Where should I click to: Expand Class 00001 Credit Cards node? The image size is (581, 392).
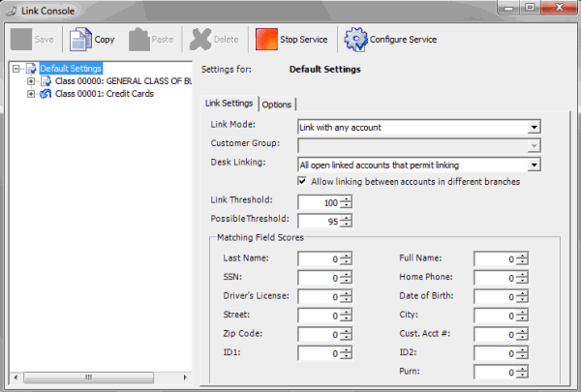(31, 94)
